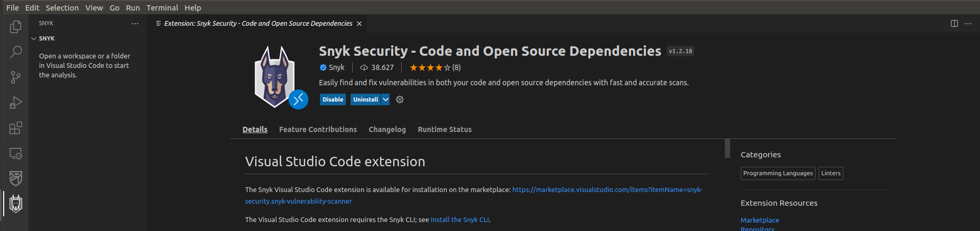Open the Uninstall dropdown arrow
This screenshot has width=980, height=231.
point(385,99)
